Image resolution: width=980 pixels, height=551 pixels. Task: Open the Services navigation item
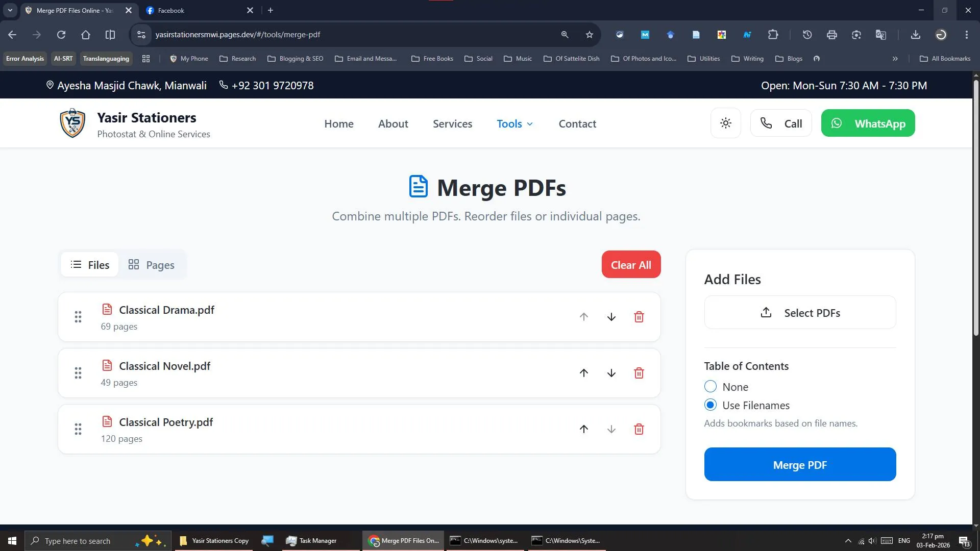pyautogui.click(x=452, y=124)
